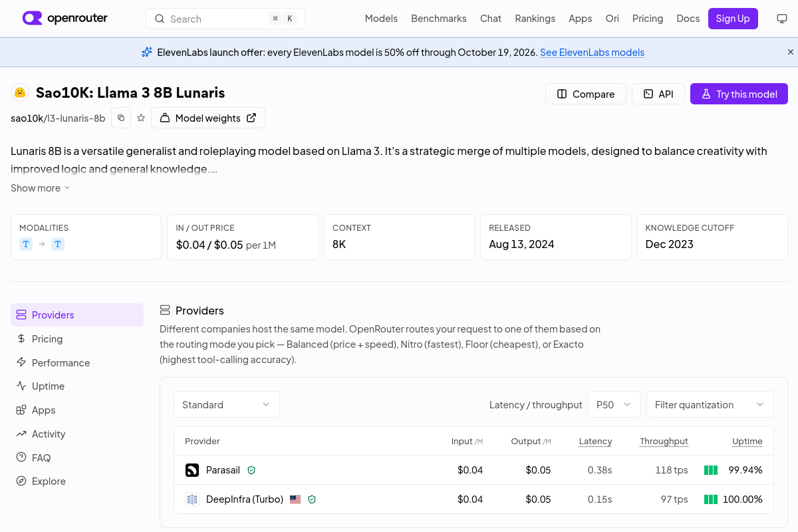This screenshot has height=532, width=798.
Task: Open the Models nav item
Action: (381, 19)
